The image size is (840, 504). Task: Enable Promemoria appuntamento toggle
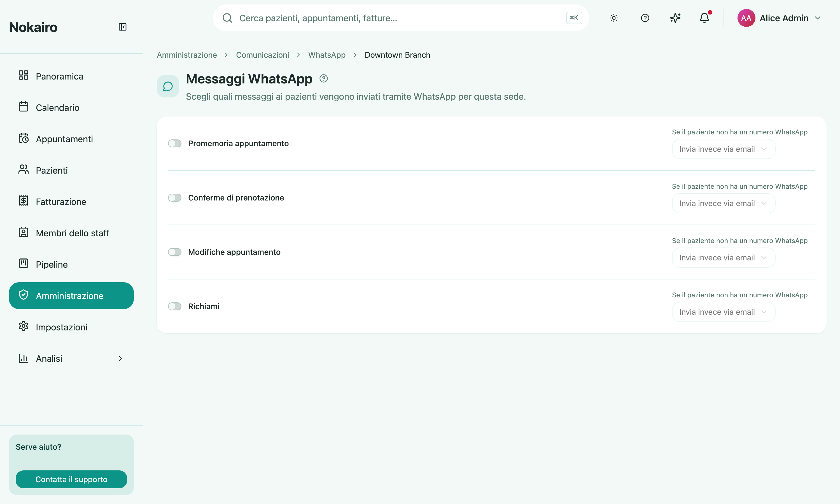click(174, 143)
